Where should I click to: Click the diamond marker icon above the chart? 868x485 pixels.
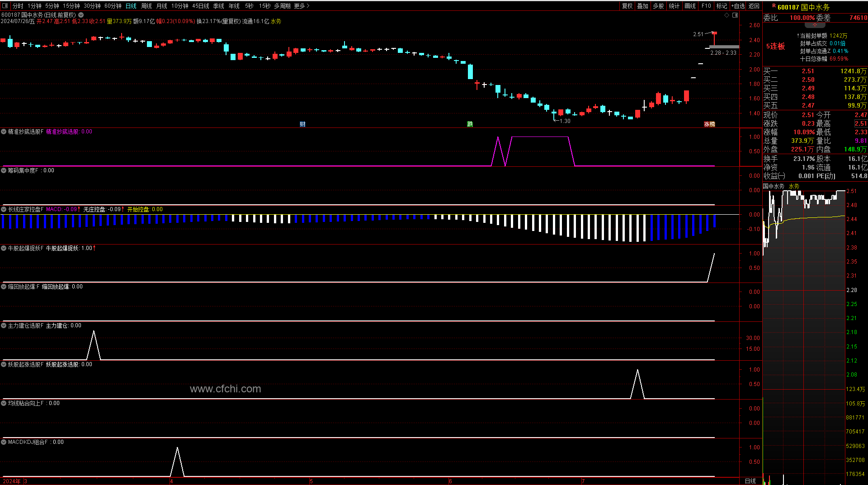pos(727,15)
